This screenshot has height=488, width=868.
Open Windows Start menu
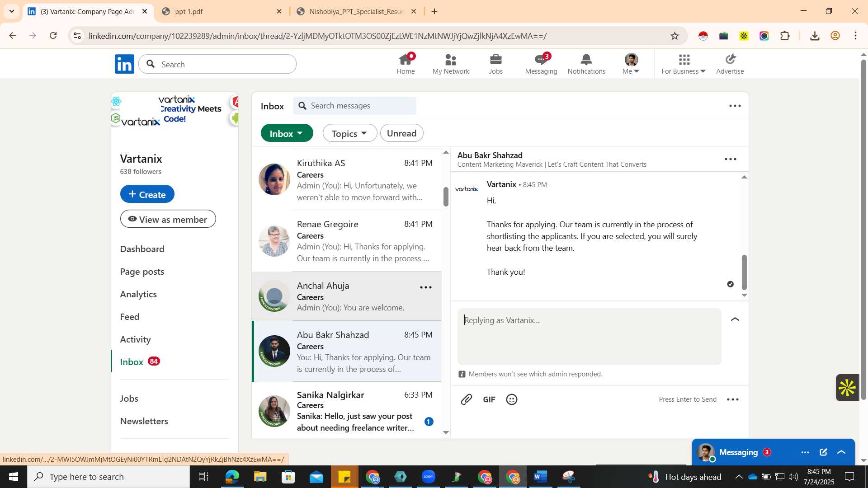(x=13, y=477)
